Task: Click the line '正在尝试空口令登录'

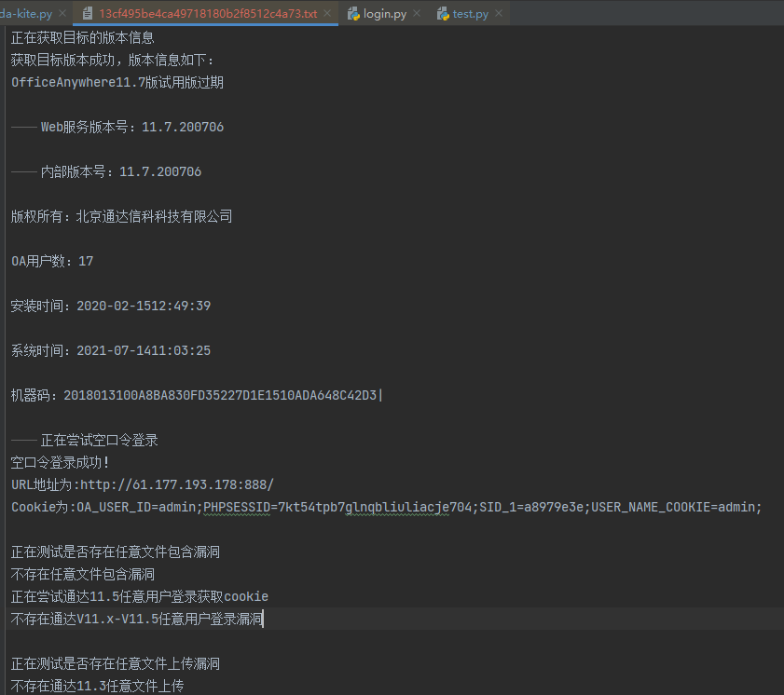Action: click(x=85, y=440)
